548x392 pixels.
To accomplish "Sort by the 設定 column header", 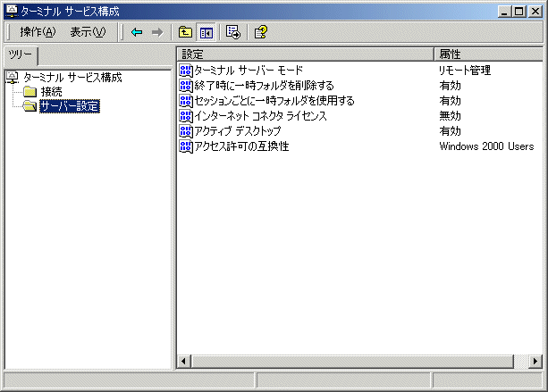I will coord(305,54).
